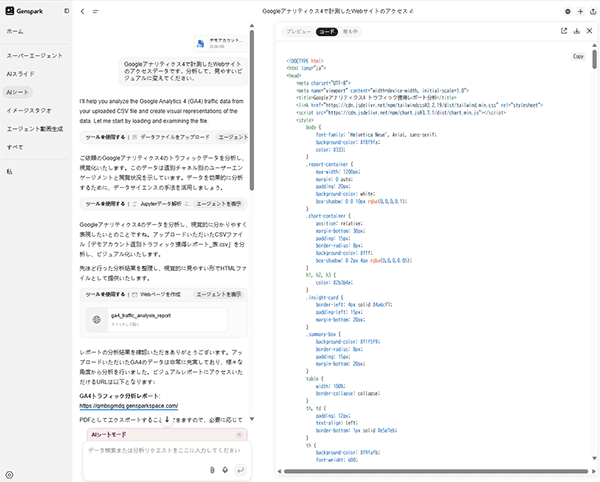Screen dimensions: 600x482
Task: Click the .report-container code line
Action: pyautogui.click(x=329, y=164)
